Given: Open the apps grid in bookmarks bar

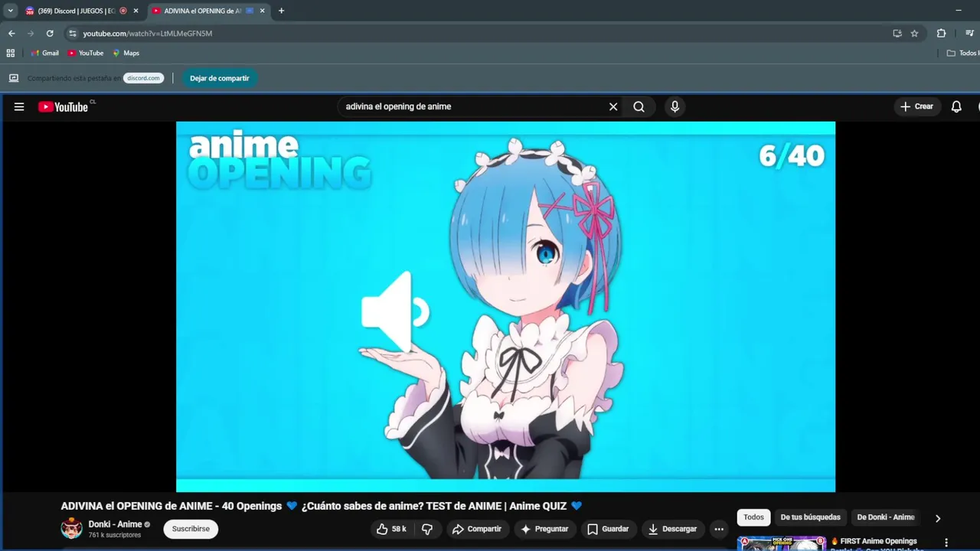Looking at the screenshot, I should [x=11, y=53].
